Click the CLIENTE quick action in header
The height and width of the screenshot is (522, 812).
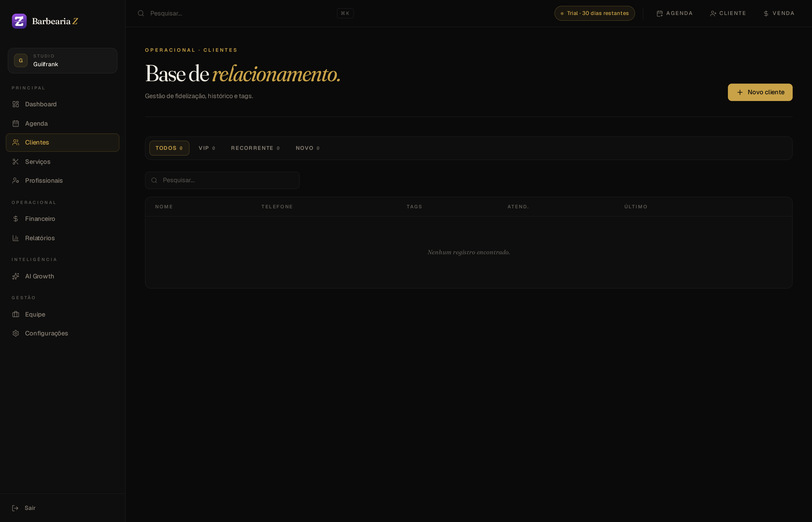pyautogui.click(x=728, y=13)
